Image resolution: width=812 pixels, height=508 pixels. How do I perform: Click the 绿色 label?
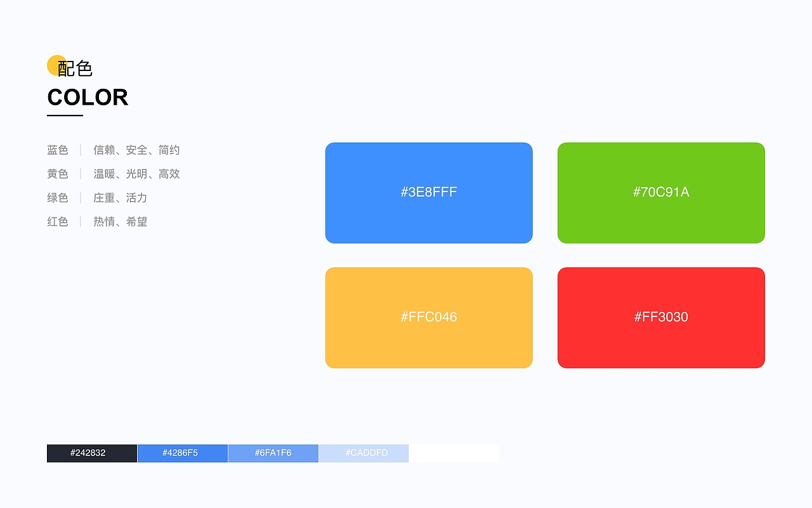tap(58, 198)
